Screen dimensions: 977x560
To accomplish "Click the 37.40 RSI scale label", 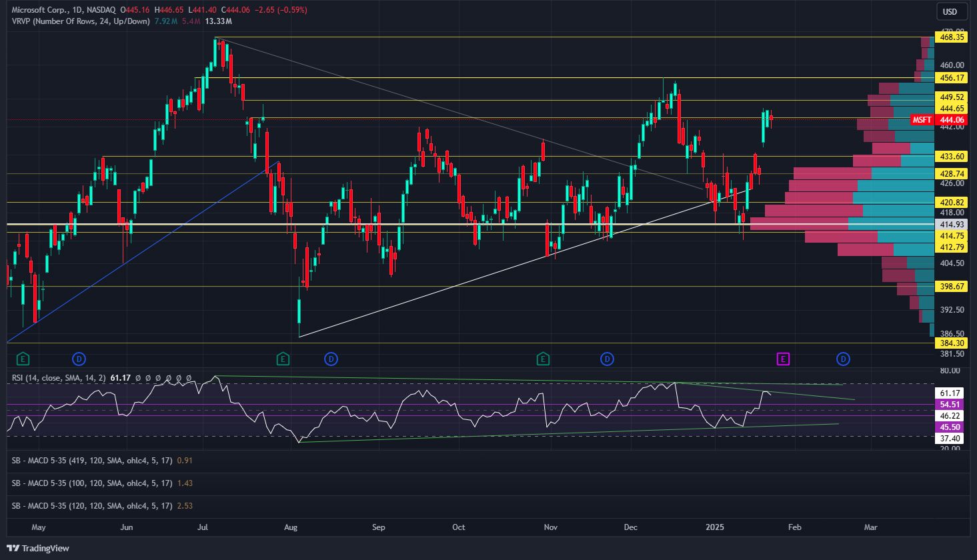I will (x=950, y=439).
